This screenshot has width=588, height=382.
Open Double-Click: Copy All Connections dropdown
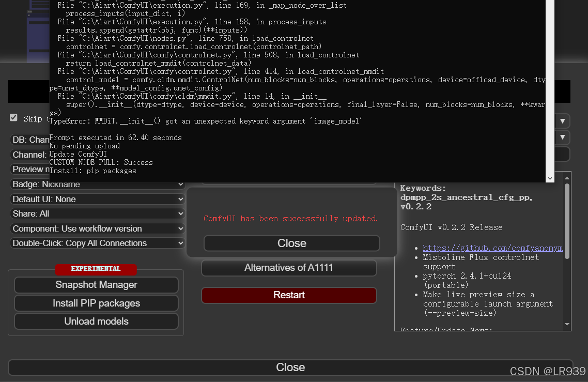[98, 243]
